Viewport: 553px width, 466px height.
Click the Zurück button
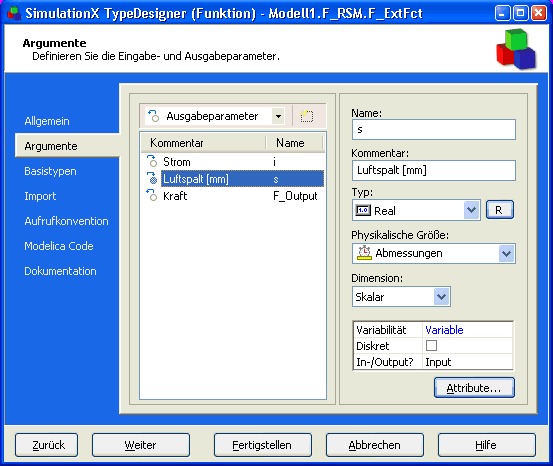pyautogui.click(x=47, y=445)
